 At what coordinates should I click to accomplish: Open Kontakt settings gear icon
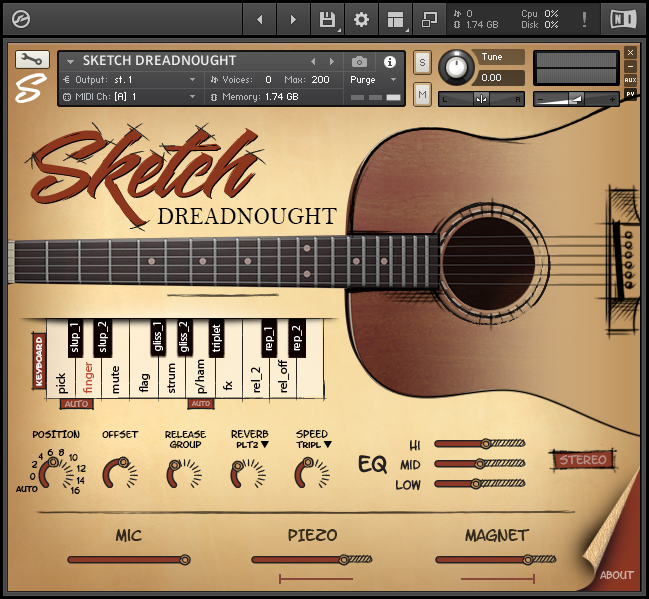(361, 19)
